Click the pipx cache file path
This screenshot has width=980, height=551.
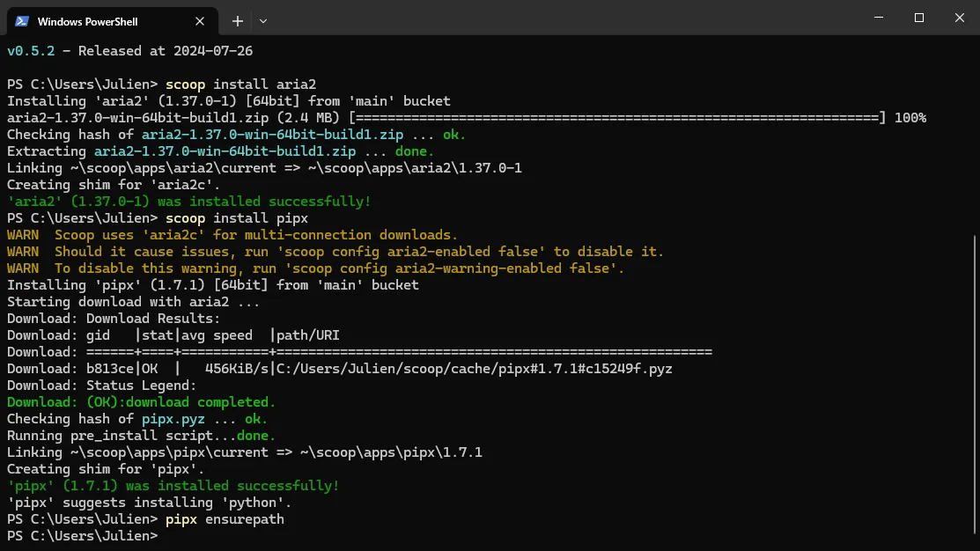tap(474, 369)
